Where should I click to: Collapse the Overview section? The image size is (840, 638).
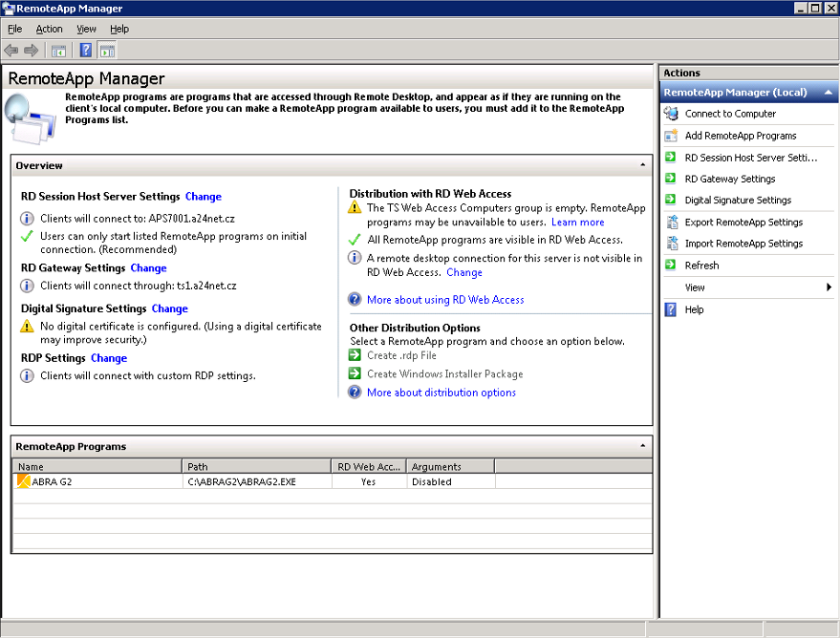coord(642,165)
